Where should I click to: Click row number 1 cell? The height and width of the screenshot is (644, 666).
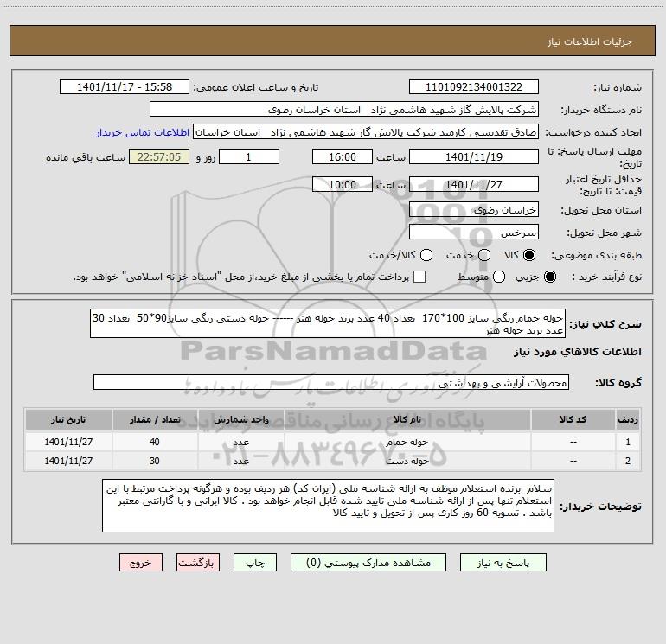(x=628, y=442)
